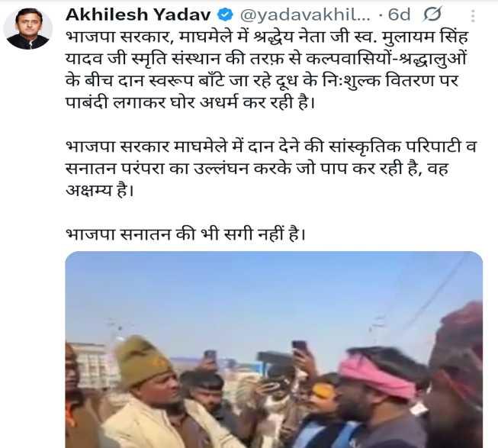The width and height of the screenshot is (498, 448).
Task: Click the paragraph ending with अक्षम्य है
Action: [271, 169]
